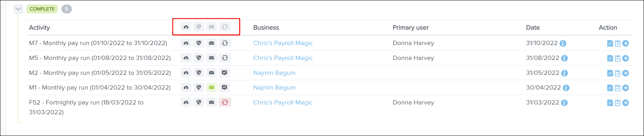This screenshot has height=136, width=644.
Task: Click arrow circle icon in F52 Action column
Action: (626, 103)
